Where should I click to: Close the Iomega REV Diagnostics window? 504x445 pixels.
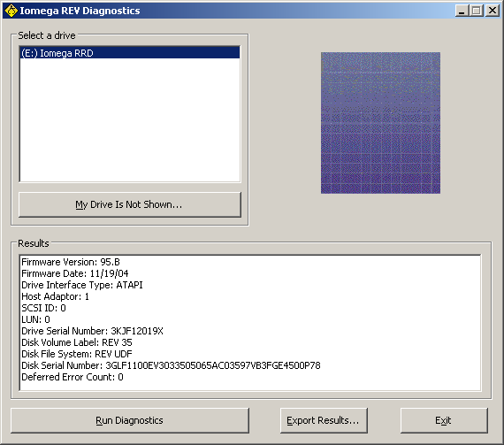coord(493,11)
